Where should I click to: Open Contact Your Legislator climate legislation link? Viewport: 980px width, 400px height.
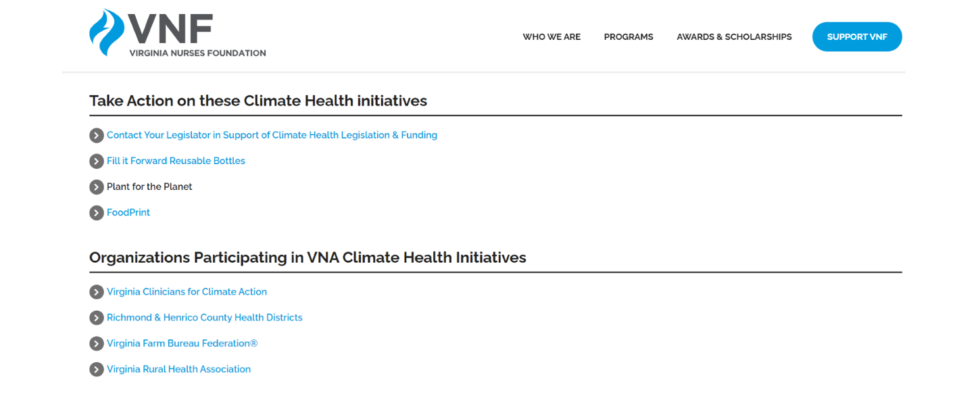tap(272, 135)
